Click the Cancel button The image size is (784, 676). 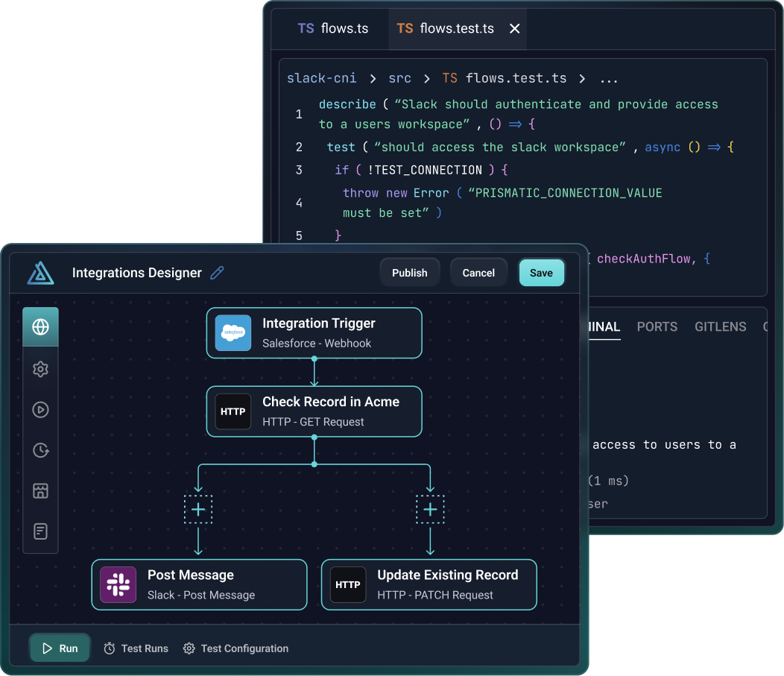(478, 273)
